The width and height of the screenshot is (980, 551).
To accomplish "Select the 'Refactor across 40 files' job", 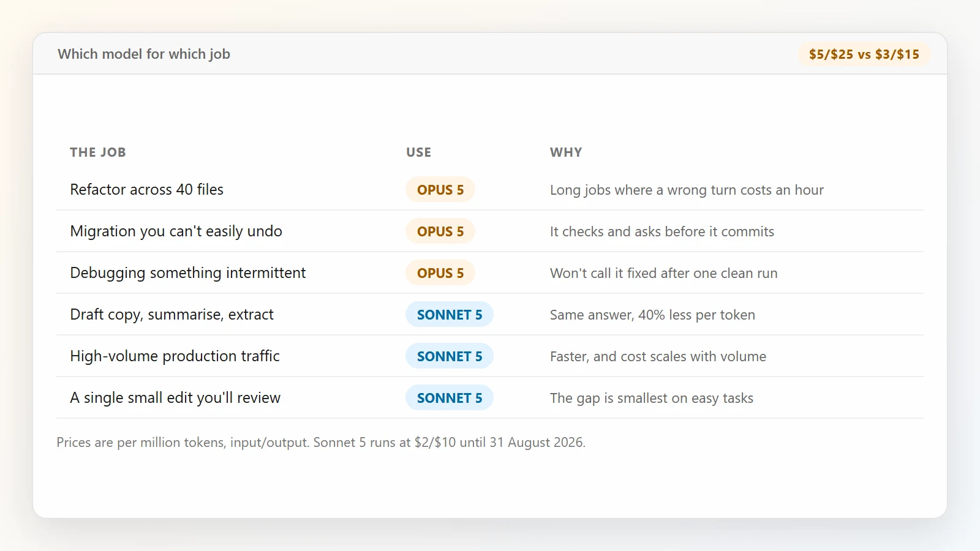I will coord(147,190).
